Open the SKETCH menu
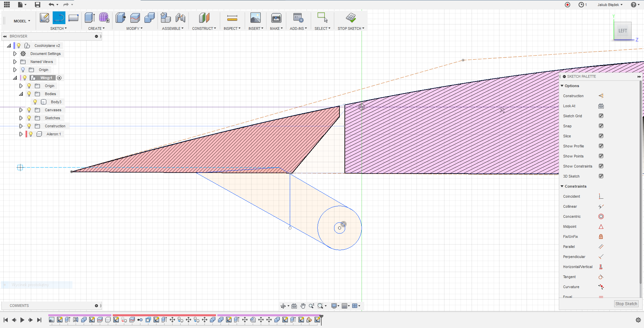This screenshot has width=644, height=328. pyautogui.click(x=58, y=28)
